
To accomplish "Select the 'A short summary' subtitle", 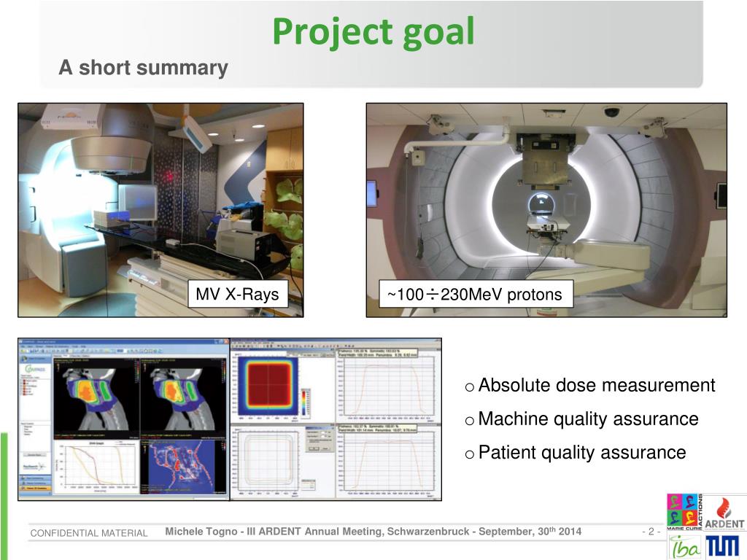I will 144,67.
